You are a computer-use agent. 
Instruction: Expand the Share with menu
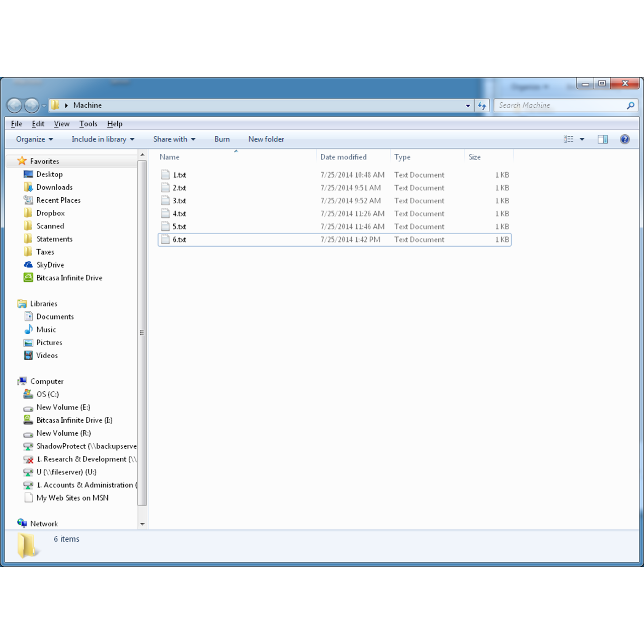[x=173, y=139]
